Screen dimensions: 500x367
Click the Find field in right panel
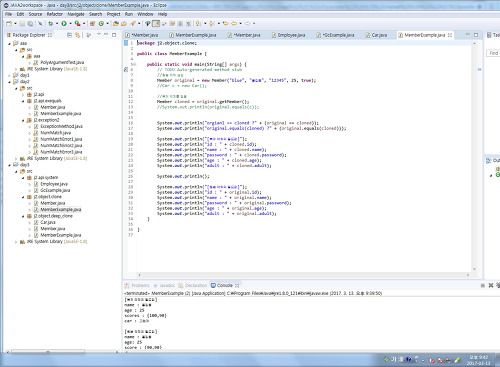tap(493, 53)
